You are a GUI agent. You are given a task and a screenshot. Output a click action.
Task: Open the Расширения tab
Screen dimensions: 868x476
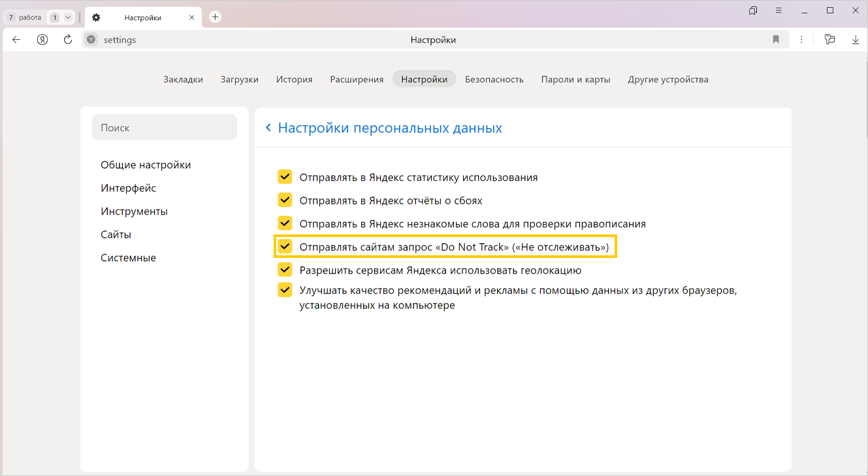357,80
